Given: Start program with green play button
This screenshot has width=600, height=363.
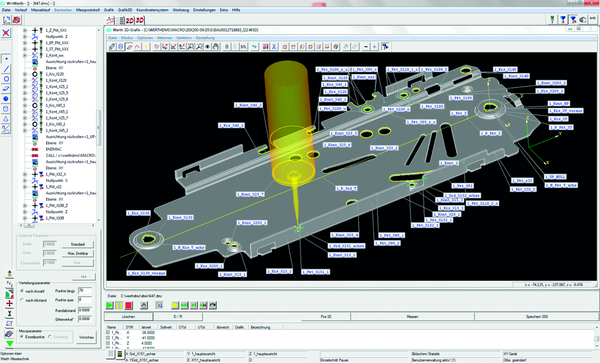Looking at the screenshot, I should point(110,305).
